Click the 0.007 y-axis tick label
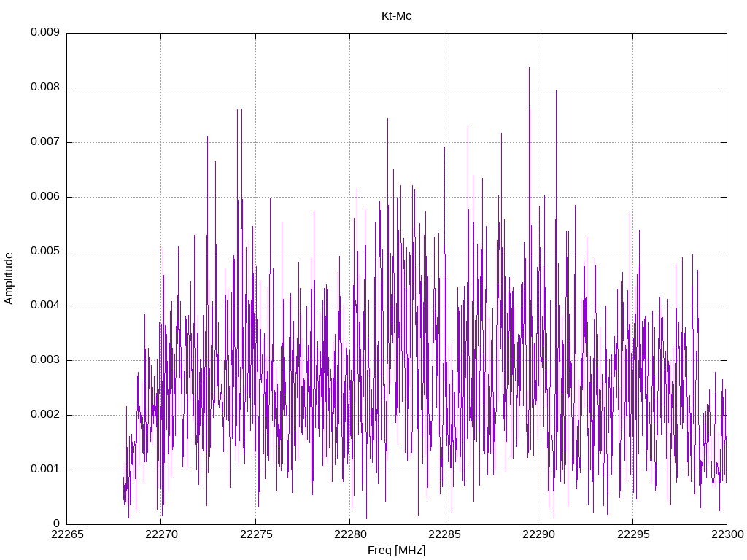The height and width of the screenshot is (560, 747). click(x=45, y=141)
